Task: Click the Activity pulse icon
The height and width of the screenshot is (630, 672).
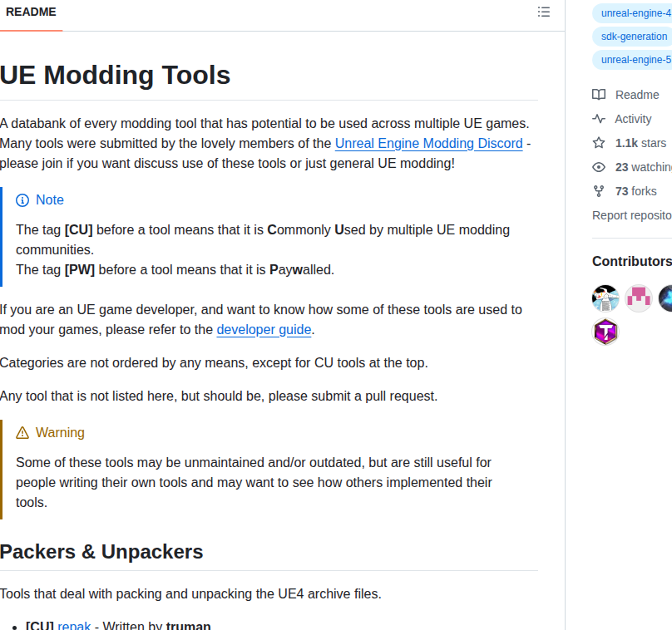Action: 599,119
